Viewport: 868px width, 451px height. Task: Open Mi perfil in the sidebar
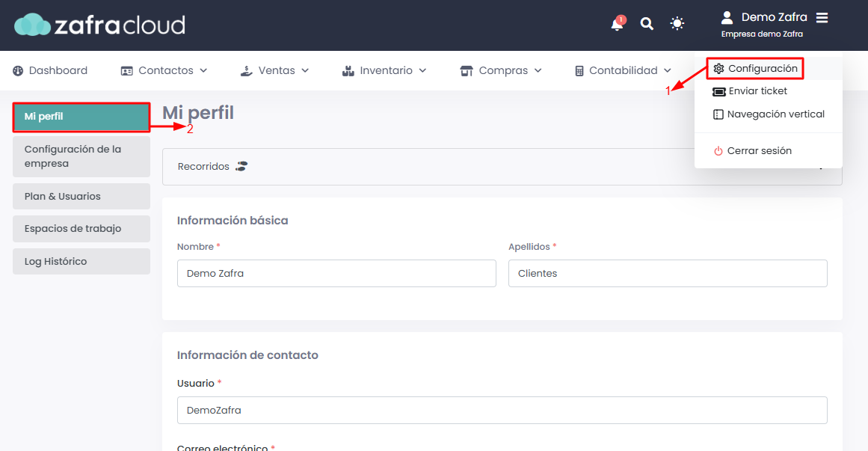81,117
